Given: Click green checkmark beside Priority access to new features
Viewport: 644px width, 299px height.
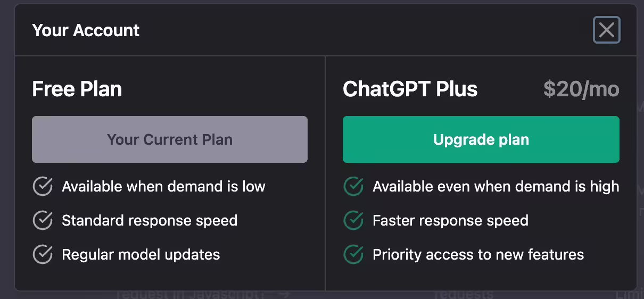Looking at the screenshot, I should click(353, 254).
